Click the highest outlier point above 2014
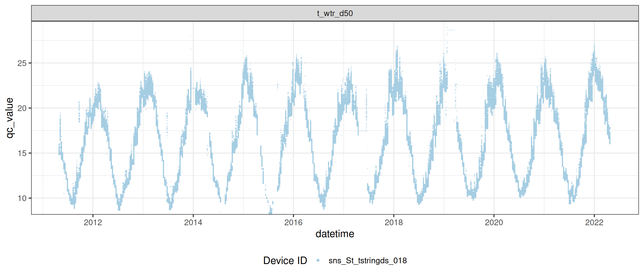Screen dimensions: 644x276 (x=191, y=36)
